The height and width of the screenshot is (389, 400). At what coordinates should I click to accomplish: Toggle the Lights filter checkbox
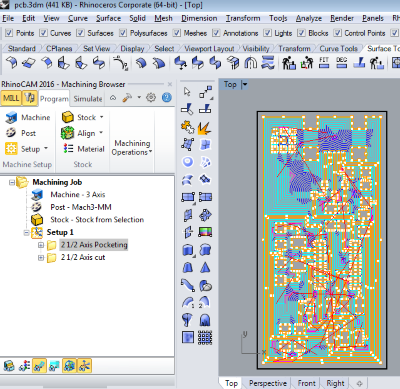[x=267, y=33]
